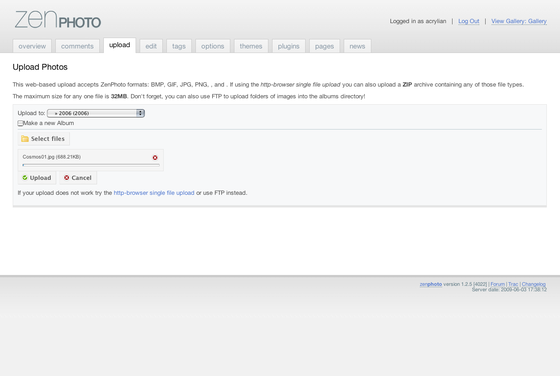The width and height of the screenshot is (560, 376).
Task: Visit the Forum footer link
Action: (x=498, y=284)
